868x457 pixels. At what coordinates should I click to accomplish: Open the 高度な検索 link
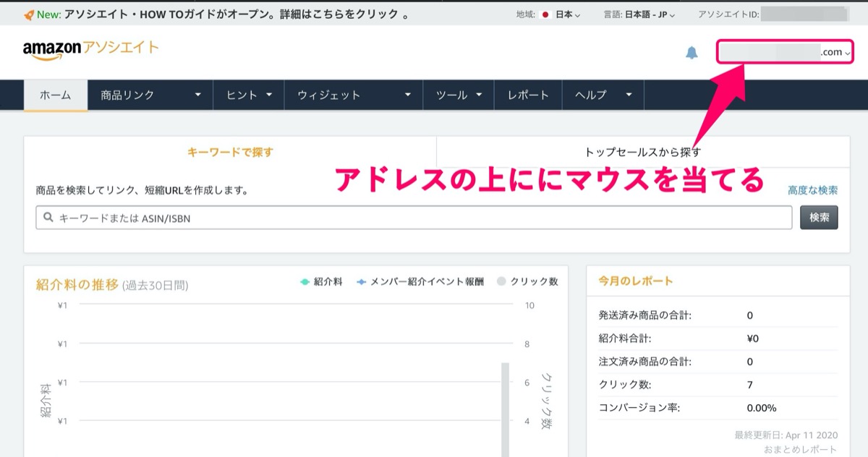813,190
